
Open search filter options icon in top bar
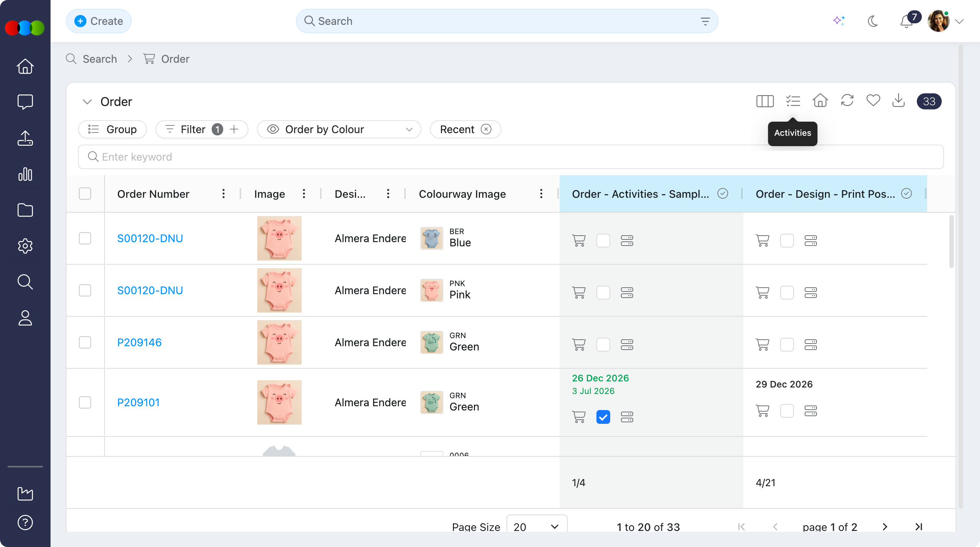(705, 21)
